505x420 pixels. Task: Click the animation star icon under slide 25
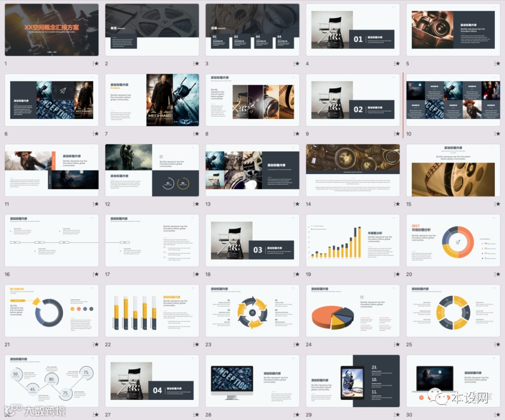click(498, 344)
